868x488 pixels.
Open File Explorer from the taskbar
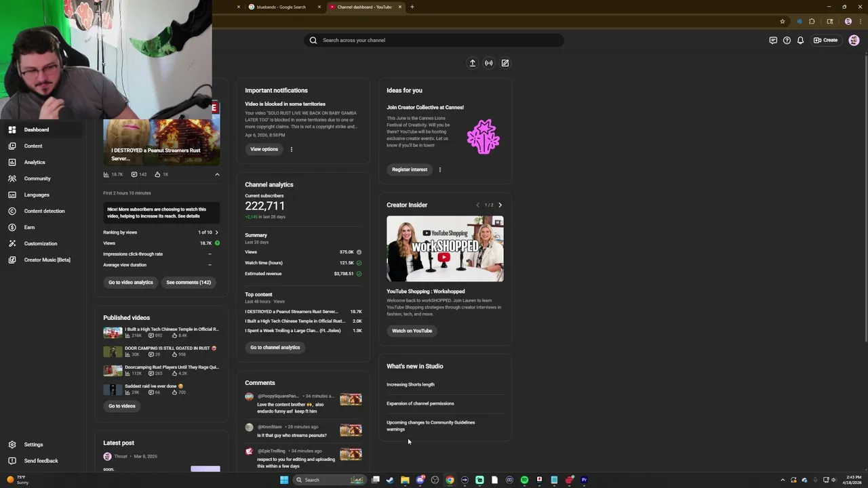405,480
